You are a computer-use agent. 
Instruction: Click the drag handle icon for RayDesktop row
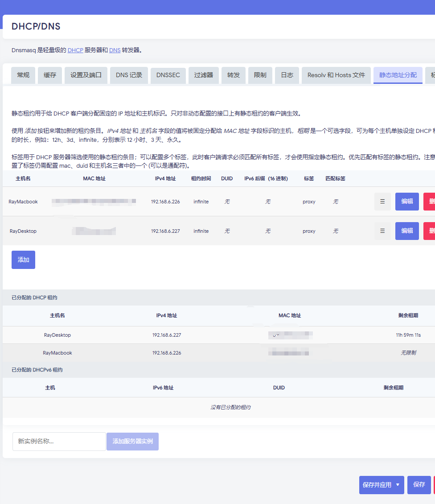pos(382,231)
